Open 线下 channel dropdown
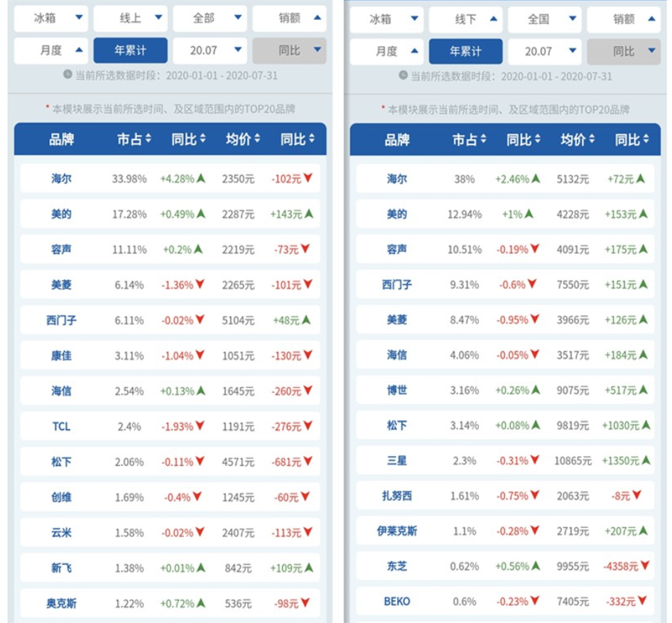 (x=465, y=19)
